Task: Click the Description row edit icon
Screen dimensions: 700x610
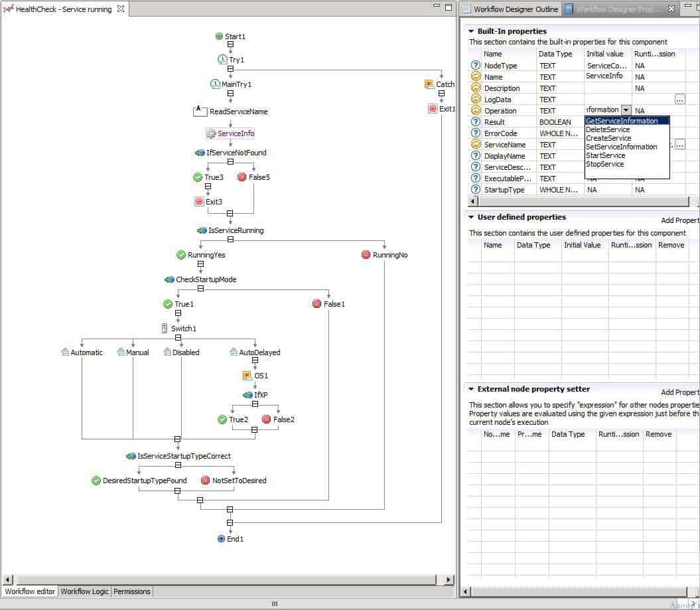Action: click(476, 88)
